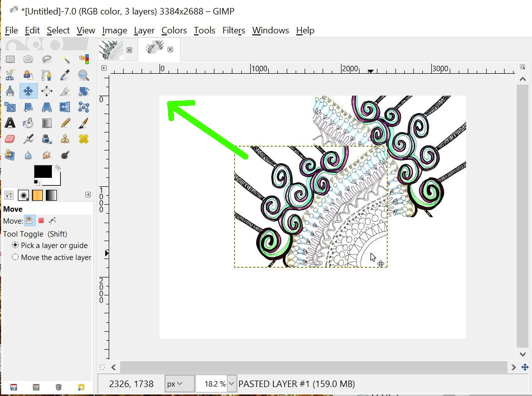Open the px units dropdown

[x=174, y=384]
